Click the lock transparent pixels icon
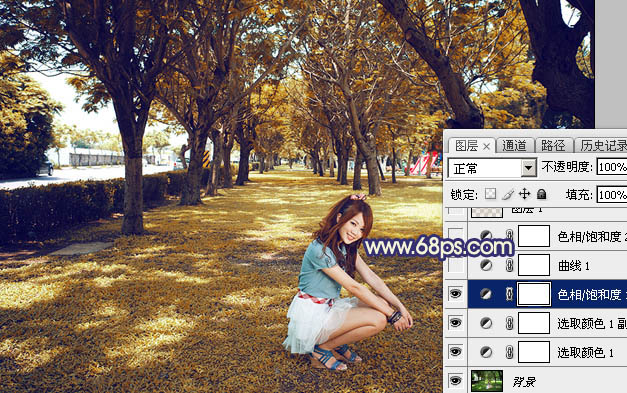 (490, 194)
